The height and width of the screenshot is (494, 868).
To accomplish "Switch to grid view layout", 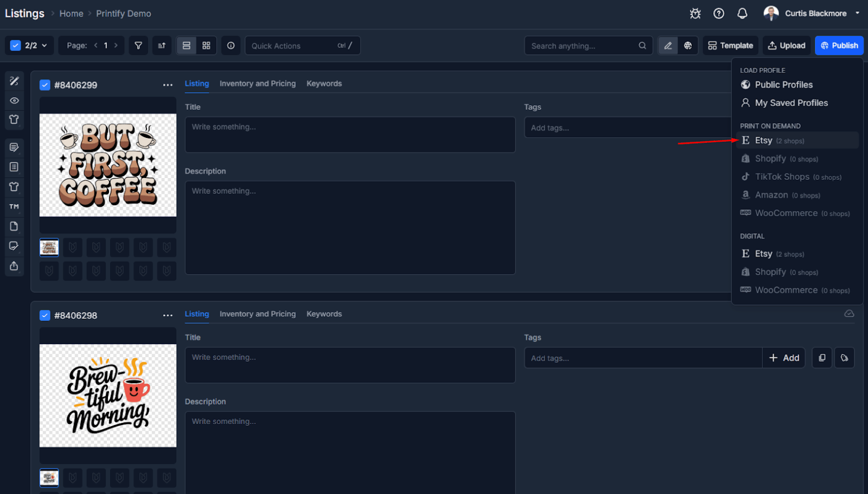I will 206,45.
